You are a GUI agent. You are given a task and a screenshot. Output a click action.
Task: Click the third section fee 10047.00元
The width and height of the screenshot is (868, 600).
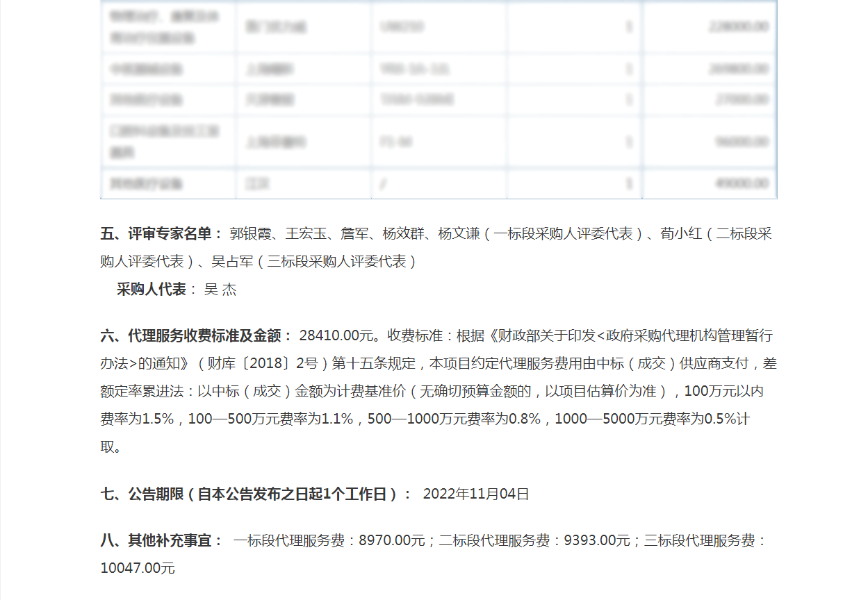(138, 568)
